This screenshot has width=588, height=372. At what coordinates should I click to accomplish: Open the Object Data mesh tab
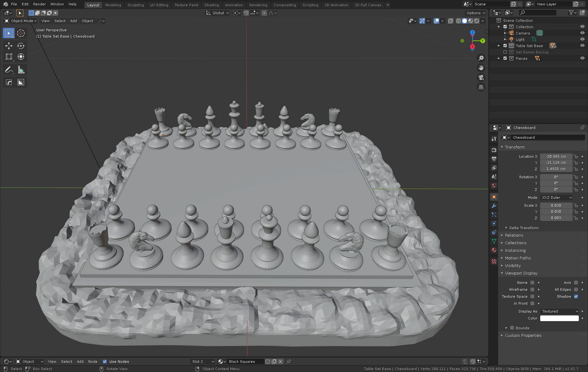[494, 241]
